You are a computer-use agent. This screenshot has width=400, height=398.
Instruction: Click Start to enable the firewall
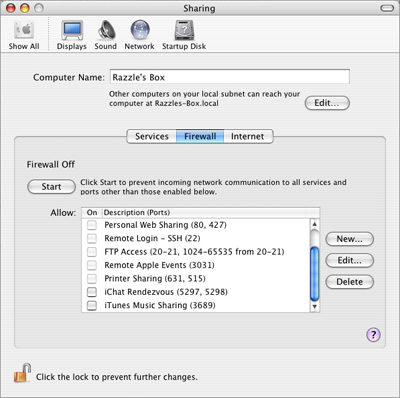click(51, 187)
